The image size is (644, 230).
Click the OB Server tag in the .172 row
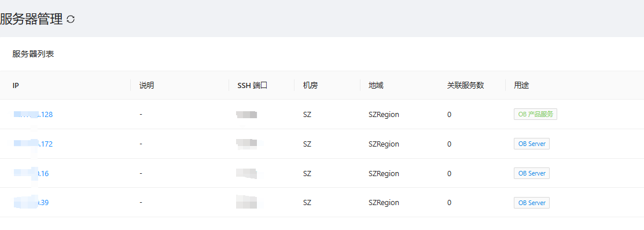pyautogui.click(x=532, y=144)
